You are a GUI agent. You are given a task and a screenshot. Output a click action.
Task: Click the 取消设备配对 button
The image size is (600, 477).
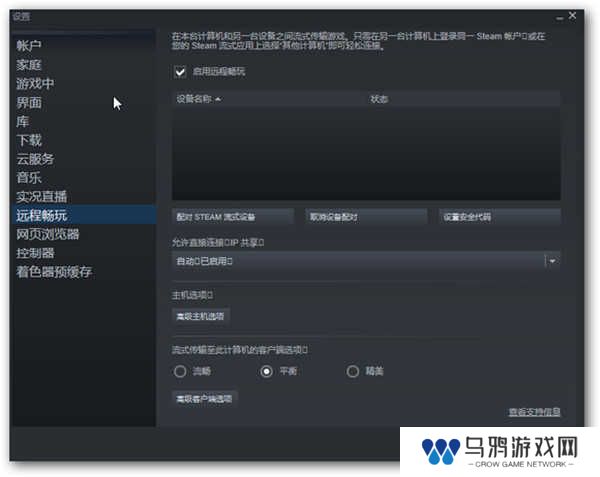tap(366, 217)
